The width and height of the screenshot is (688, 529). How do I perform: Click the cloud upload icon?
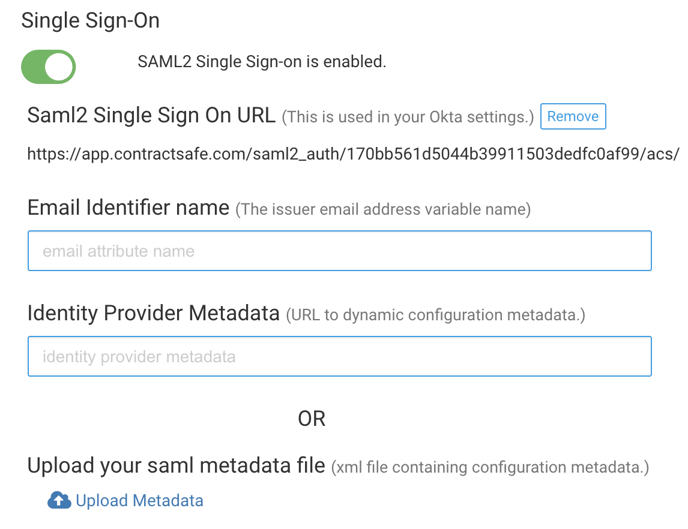[x=59, y=500]
